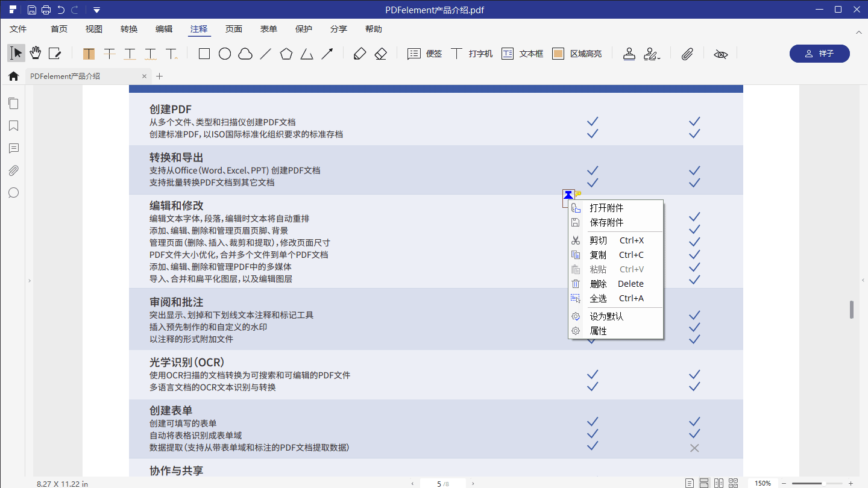Select the connected-lines triangle tool
Screen dimensions: 868x488
click(x=307, y=54)
